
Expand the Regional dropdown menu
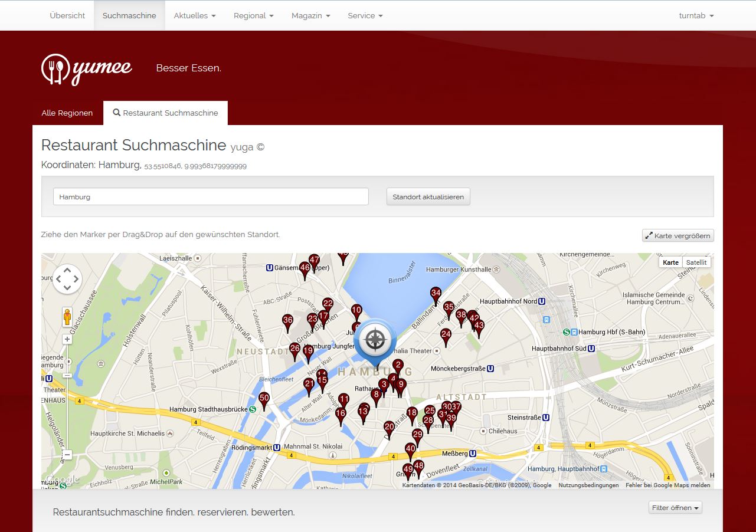click(254, 15)
